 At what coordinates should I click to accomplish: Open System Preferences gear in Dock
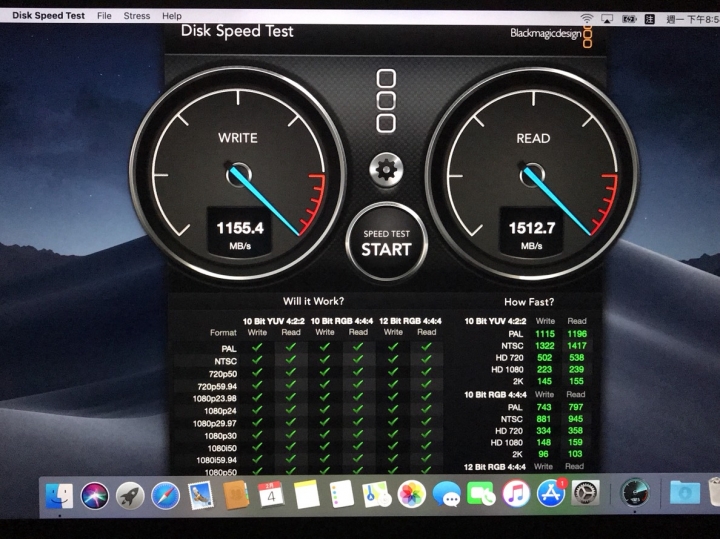click(x=585, y=494)
